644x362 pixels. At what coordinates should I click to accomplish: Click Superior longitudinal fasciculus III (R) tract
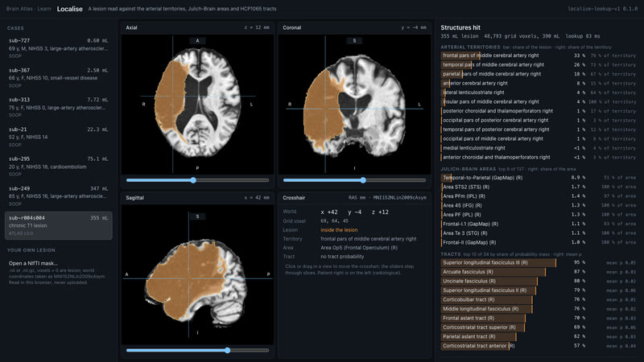pos(539,263)
